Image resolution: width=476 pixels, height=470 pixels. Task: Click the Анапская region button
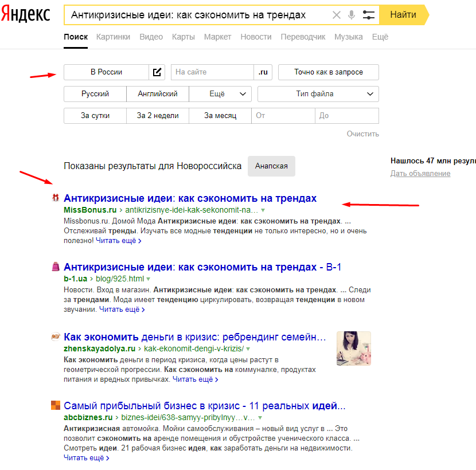[271, 166]
